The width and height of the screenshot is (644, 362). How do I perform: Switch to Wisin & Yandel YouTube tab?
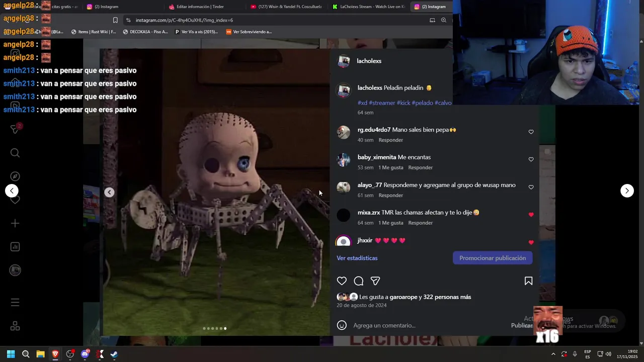286,7
